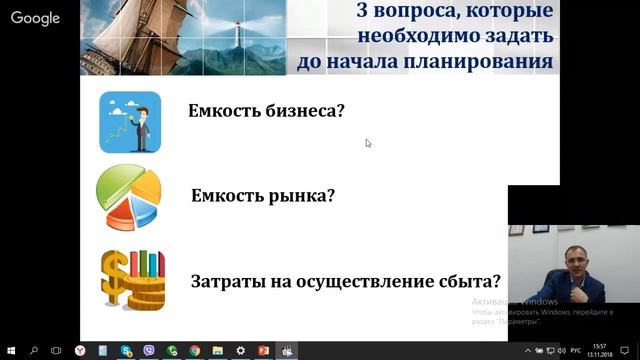Open taskbar search magnifier
The height and width of the screenshot is (360, 640).
click(x=34, y=351)
